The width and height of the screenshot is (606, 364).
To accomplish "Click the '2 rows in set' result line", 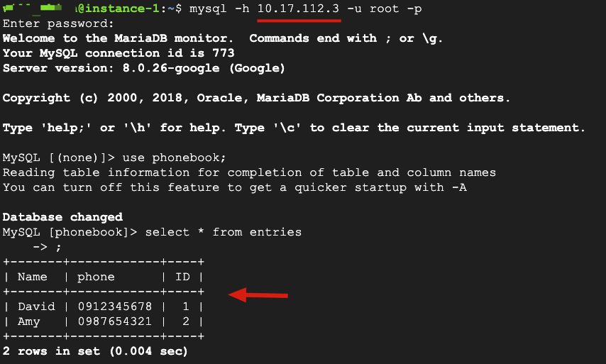I will [x=95, y=351].
